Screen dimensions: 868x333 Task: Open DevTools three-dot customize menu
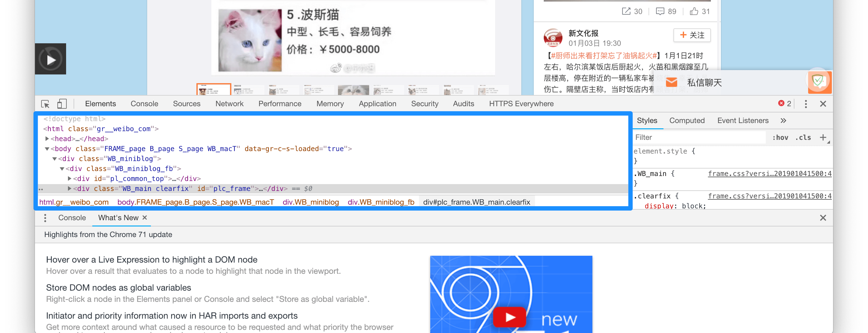coord(806,104)
